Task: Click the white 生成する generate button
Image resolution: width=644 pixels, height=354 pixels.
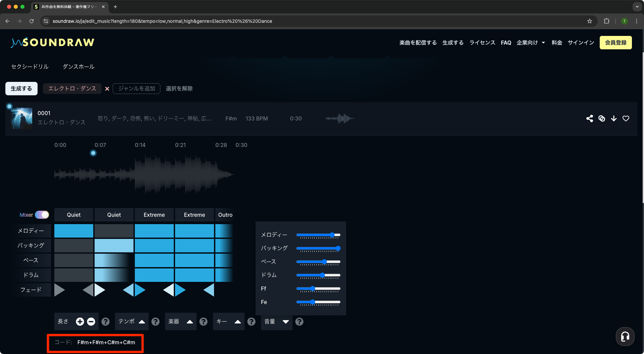Action: pos(21,89)
